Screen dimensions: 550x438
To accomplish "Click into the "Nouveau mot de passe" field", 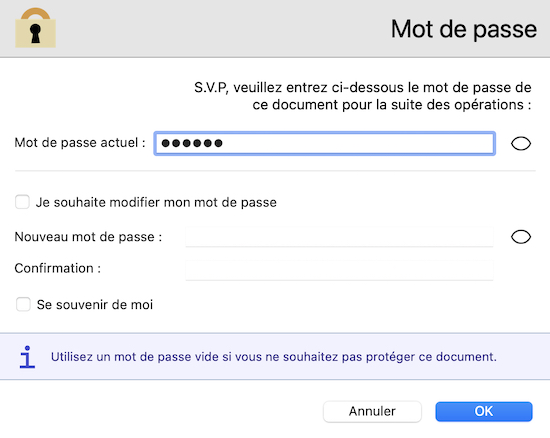I will (x=339, y=237).
